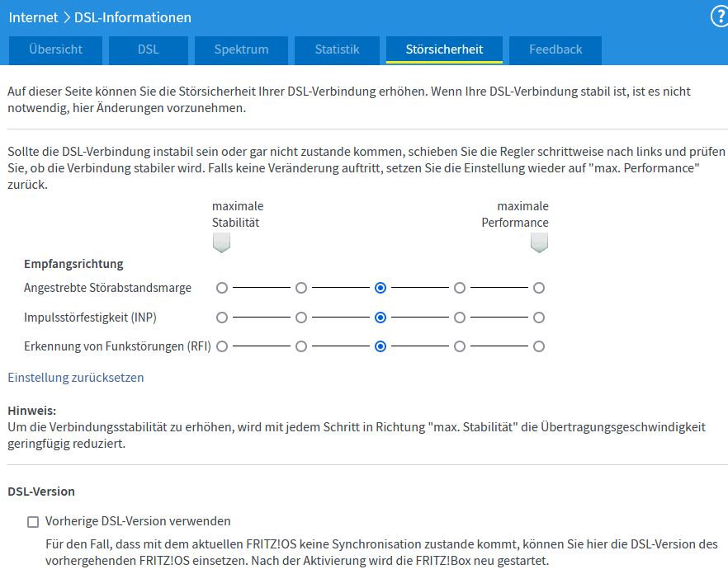Click the maximale Stabilität label text
The image size is (728, 574).
pos(238,214)
